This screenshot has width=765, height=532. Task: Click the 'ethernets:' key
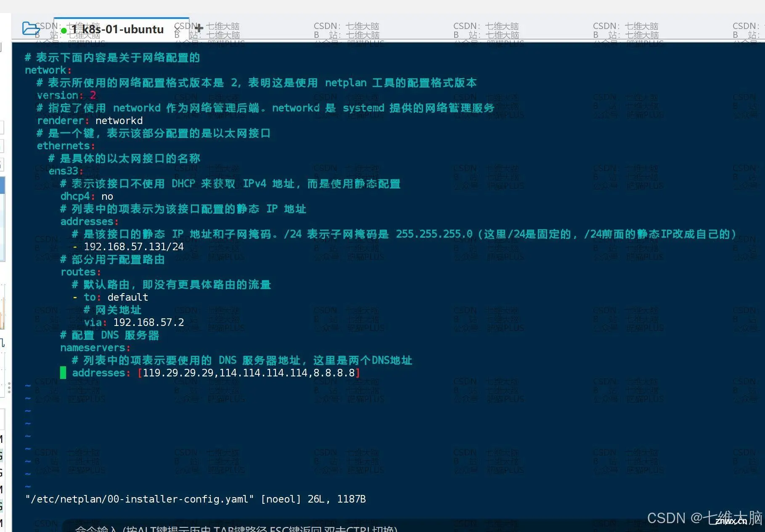66,146
